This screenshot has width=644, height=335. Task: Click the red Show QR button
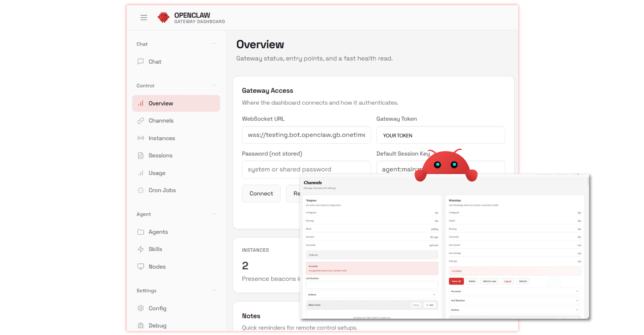pyautogui.click(x=456, y=281)
